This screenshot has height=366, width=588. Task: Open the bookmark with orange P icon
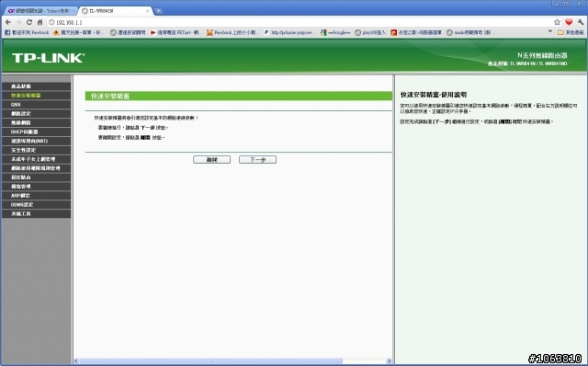[x=416, y=33]
